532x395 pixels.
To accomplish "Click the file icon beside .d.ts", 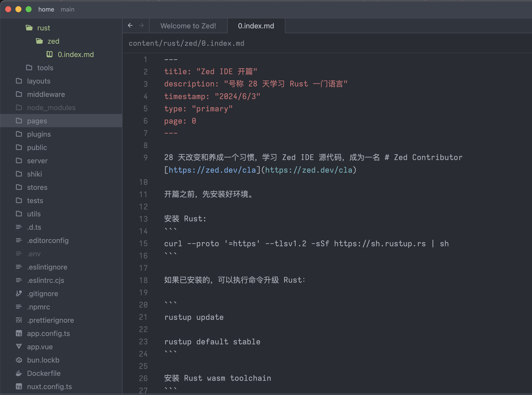I will [x=19, y=227].
